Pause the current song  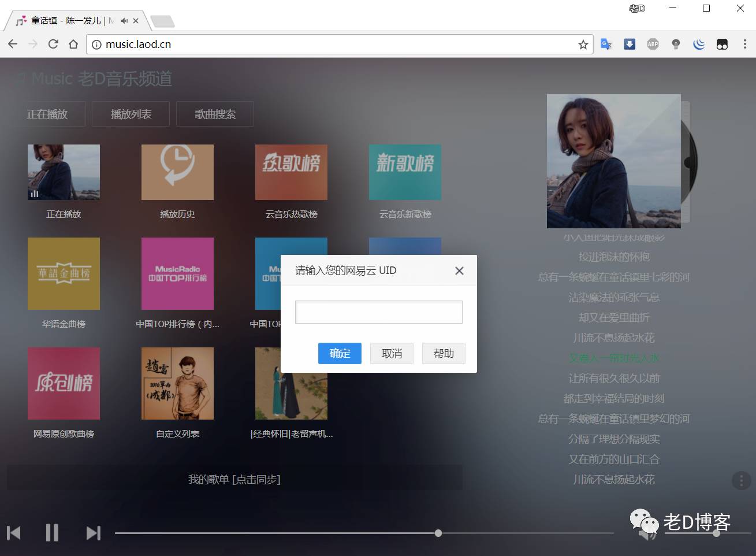pos(52,532)
